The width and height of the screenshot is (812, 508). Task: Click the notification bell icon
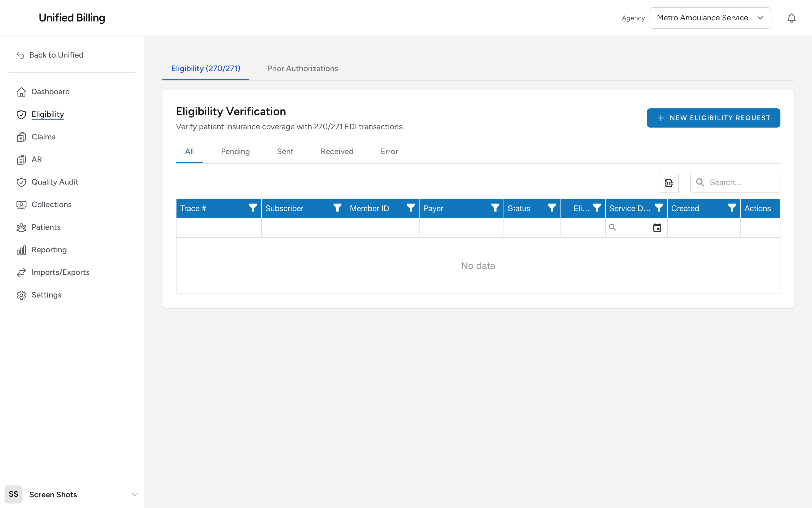[791, 18]
